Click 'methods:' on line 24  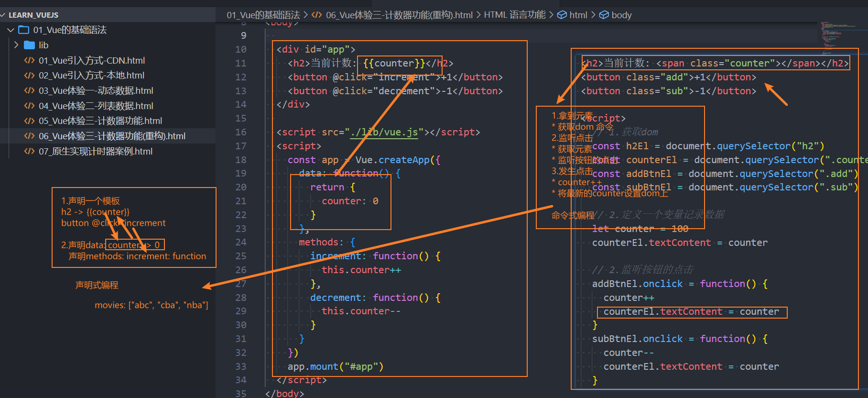point(321,242)
